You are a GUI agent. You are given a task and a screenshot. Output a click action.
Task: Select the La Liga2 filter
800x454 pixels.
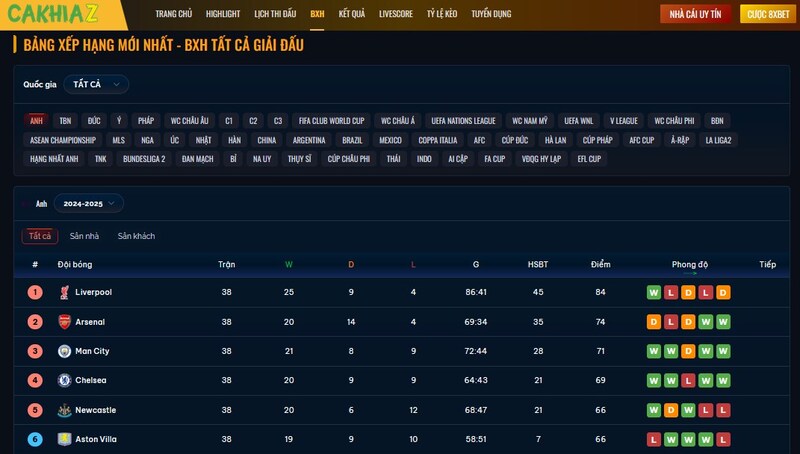pos(718,140)
